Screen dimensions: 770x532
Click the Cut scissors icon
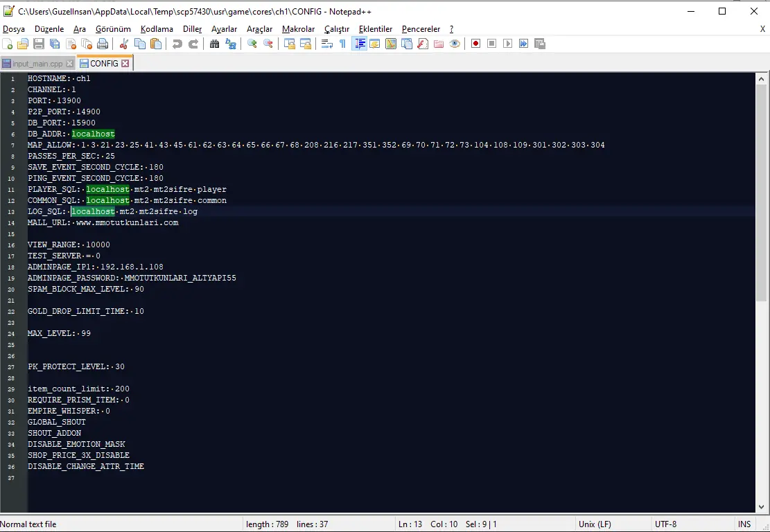pyautogui.click(x=124, y=44)
